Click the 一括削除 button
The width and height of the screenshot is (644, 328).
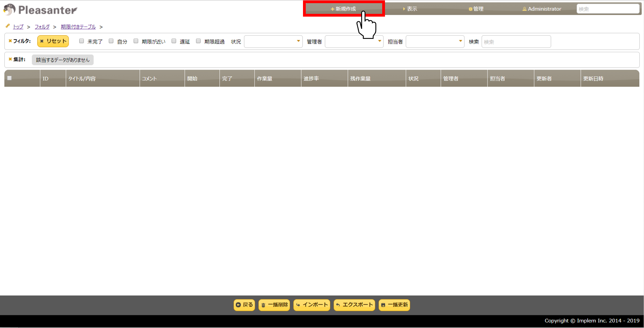click(274, 305)
